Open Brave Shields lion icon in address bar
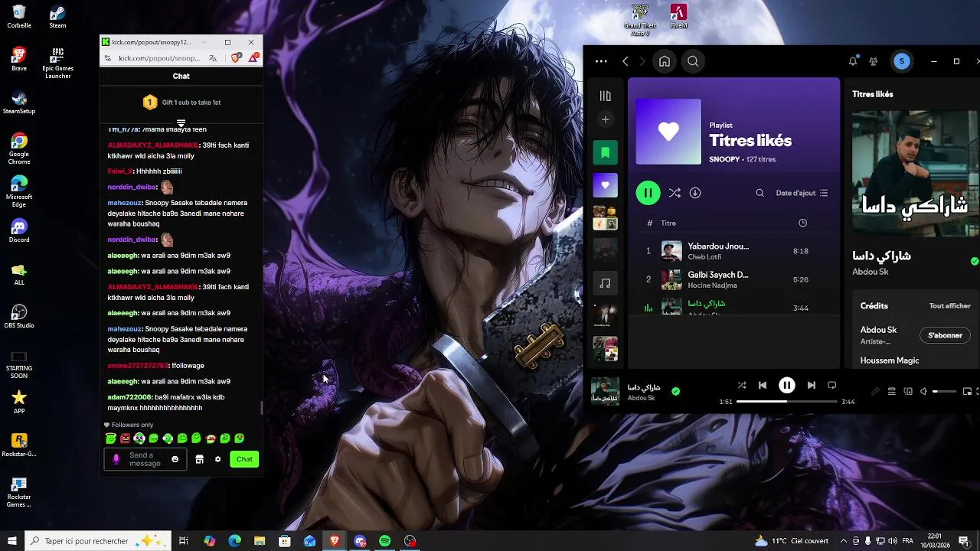The height and width of the screenshot is (551, 980). [x=237, y=58]
